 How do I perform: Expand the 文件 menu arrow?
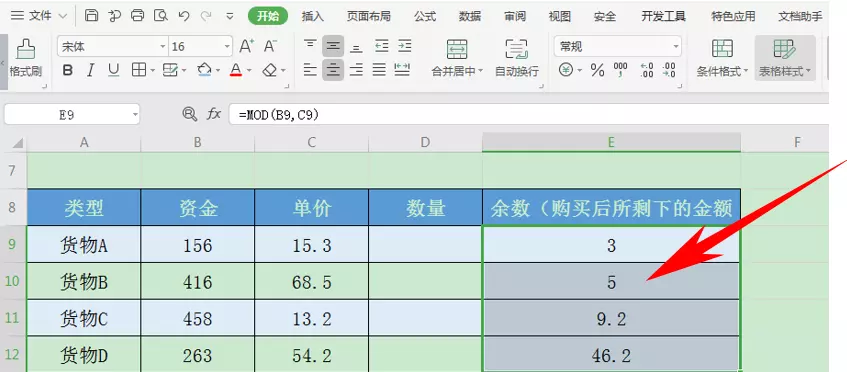[x=63, y=16]
